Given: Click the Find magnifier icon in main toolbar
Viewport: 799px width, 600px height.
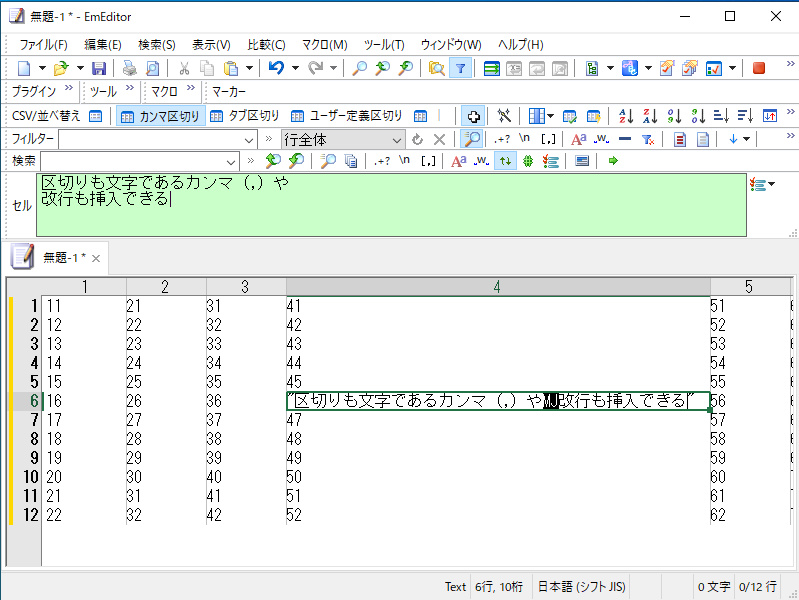Looking at the screenshot, I should (x=360, y=68).
